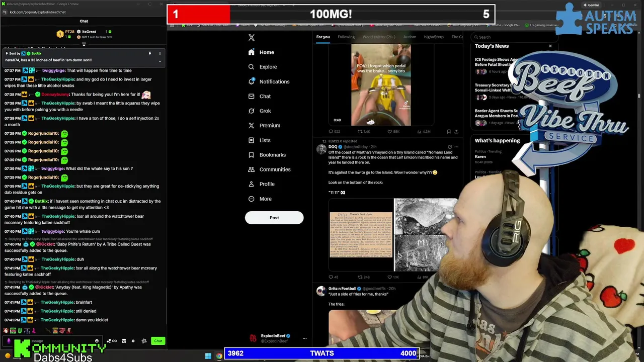Viewport: 644px width, 362px height.
Task: Open Notifications bell in X sidebar
Action: (x=251, y=81)
